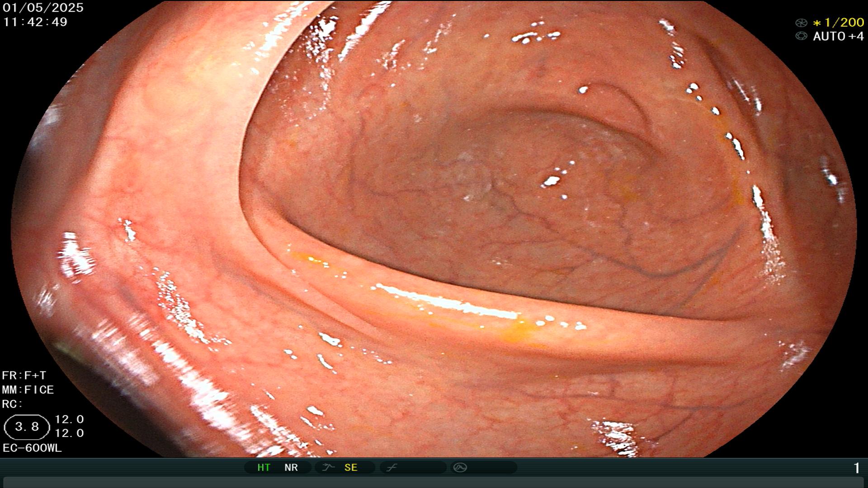Click the tone curve icon beside SE

pyautogui.click(x=328, y=467)
